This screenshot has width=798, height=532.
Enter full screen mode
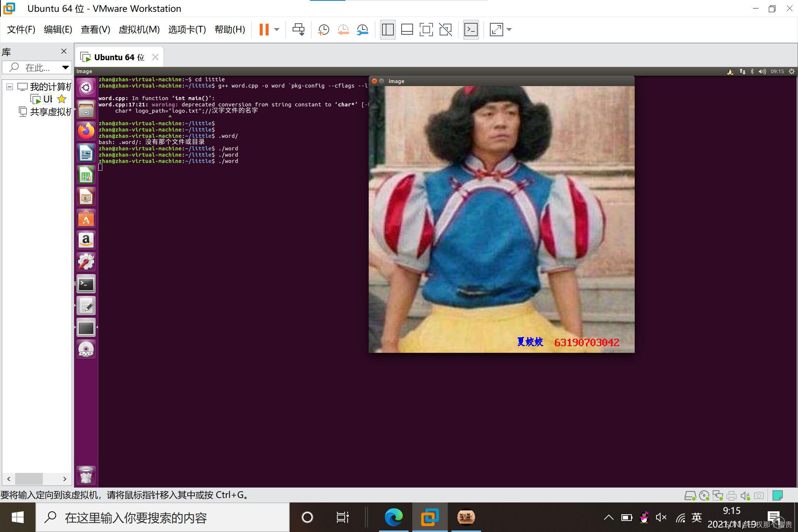click(426, 30)
